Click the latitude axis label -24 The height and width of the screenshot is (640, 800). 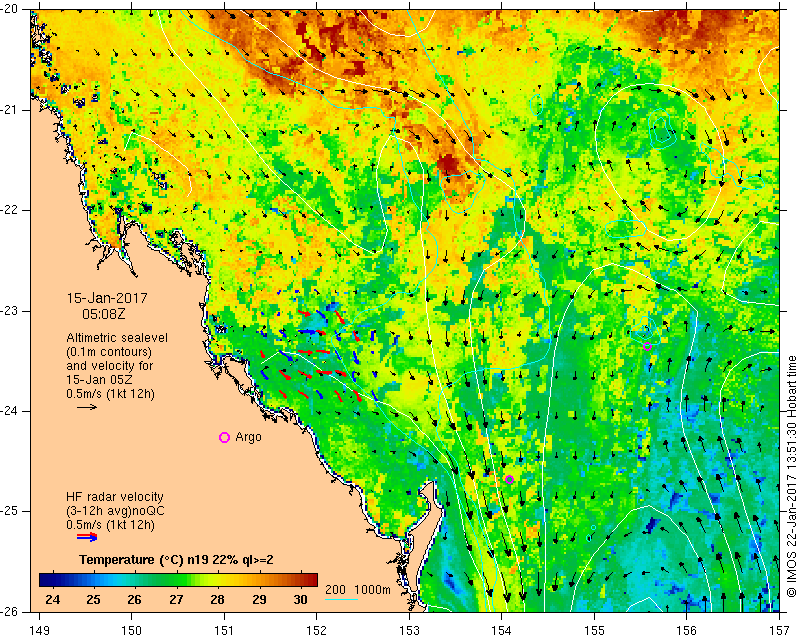[x=9, y=411]
